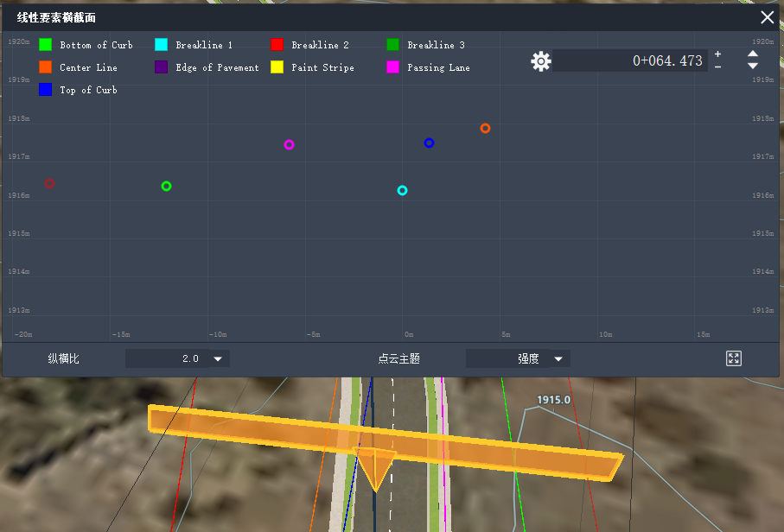Click Breakline 2 red swatch
The image size is (784, 532).
(x=277, y=44)
